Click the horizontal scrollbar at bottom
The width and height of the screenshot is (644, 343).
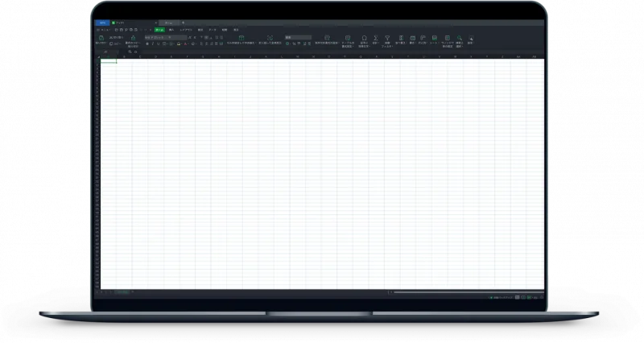pyautogui.click(x=469, y=292)
